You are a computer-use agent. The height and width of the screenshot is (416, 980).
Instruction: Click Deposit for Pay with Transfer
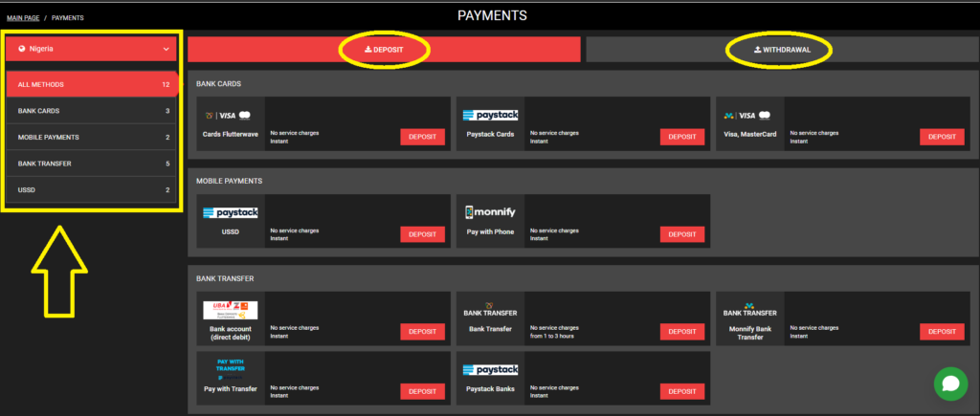coord(422,392)
